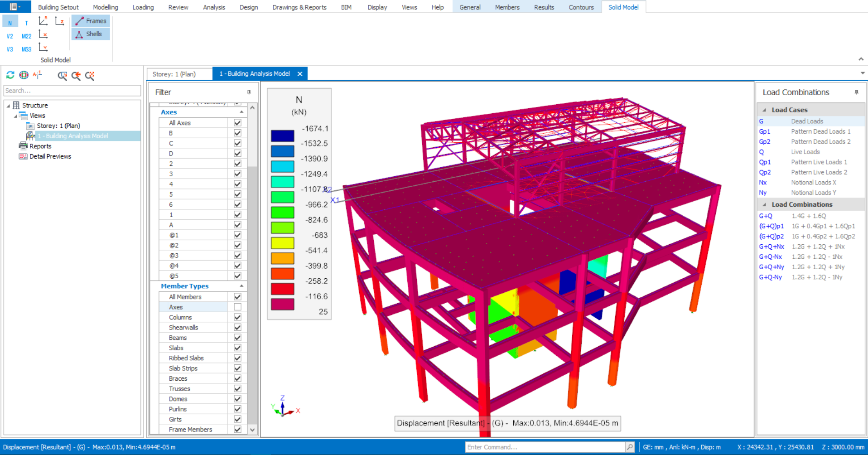Select the Z displacement axis icon
Image resolution: width=868 pixels, height=455 pixels.
pos(59,21)
